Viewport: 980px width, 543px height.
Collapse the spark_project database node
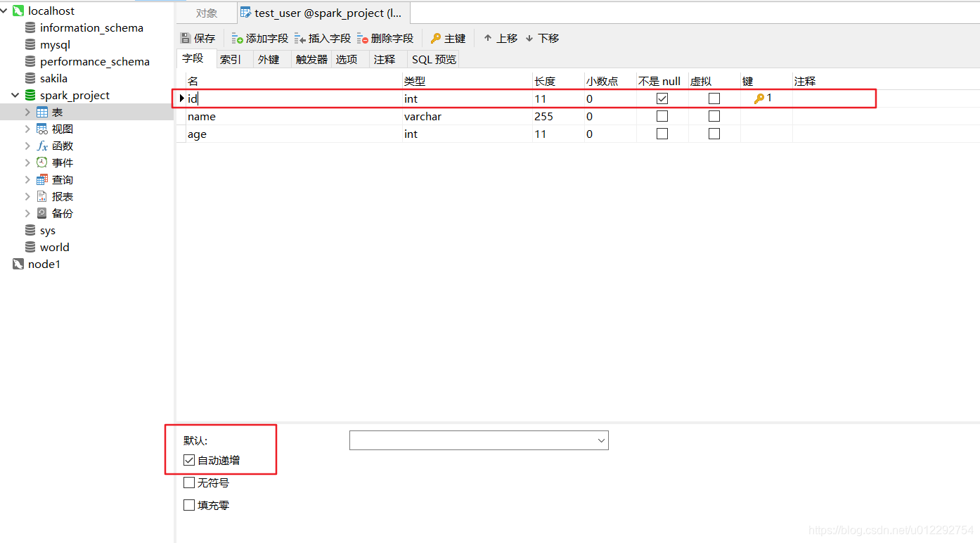point(15,95)
